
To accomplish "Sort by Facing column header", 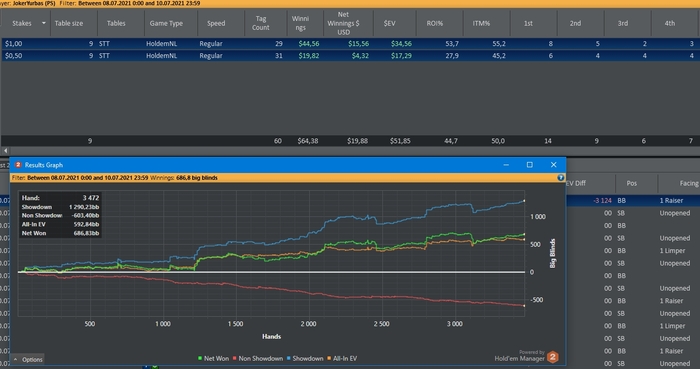I will tap(689, 183).
